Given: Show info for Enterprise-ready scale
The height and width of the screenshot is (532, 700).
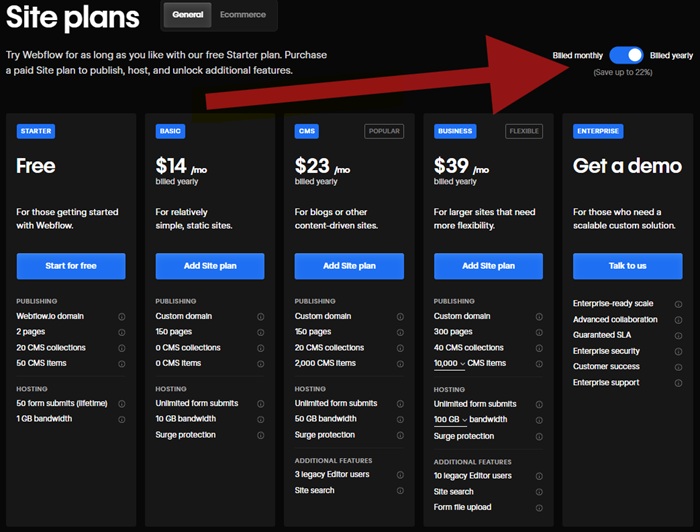Looking at the screenshot, I should [x=679, y=304].
